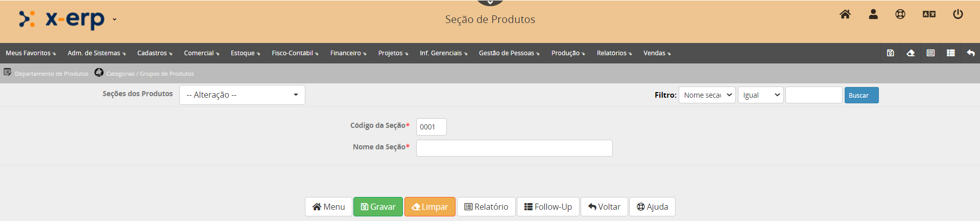Open the Departamento de Produtos link
980x221 pixels.
(51, 74)
